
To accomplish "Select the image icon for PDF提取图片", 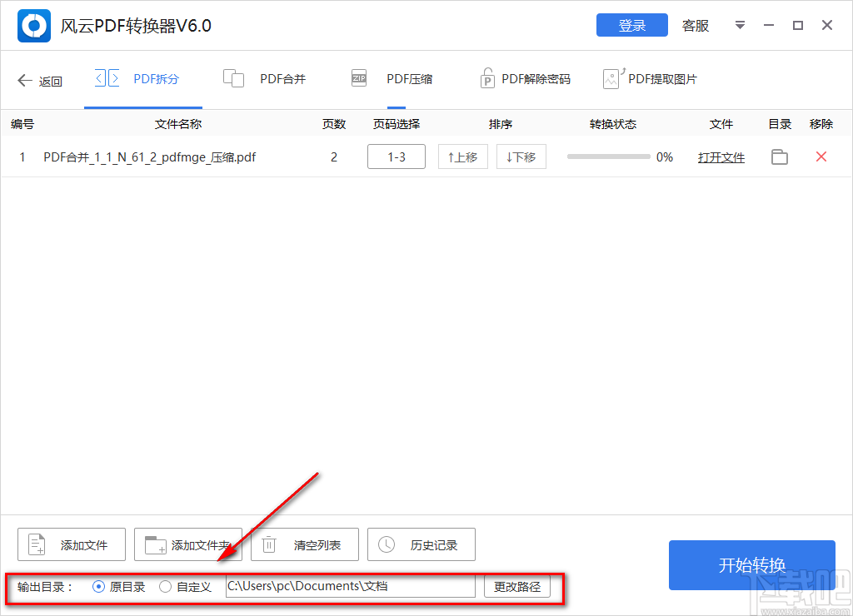I will (x=613, y=77).
